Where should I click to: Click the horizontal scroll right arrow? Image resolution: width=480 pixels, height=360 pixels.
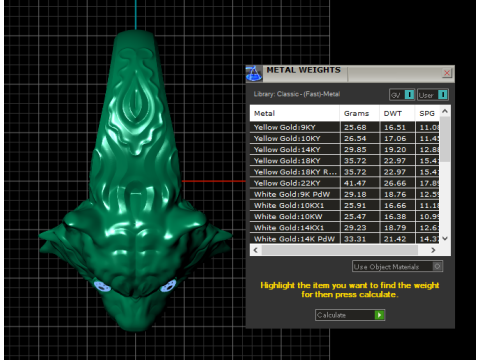coord(433,250)
